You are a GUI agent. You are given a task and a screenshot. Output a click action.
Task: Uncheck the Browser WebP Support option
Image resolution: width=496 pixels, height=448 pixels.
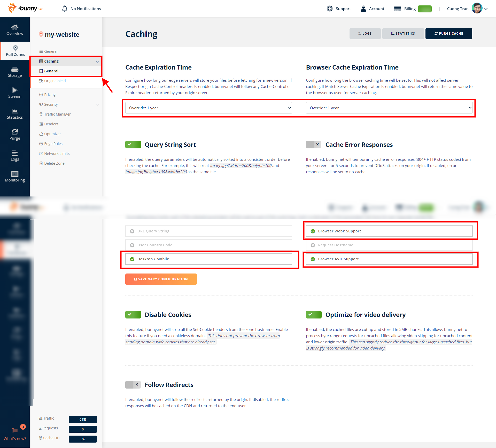click(389, 231)
